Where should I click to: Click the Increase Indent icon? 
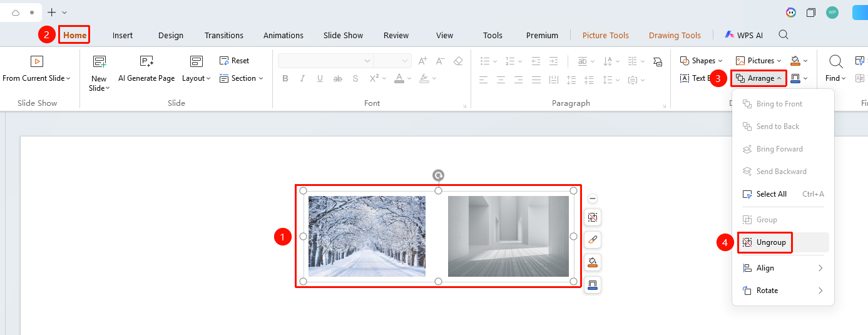554,61
